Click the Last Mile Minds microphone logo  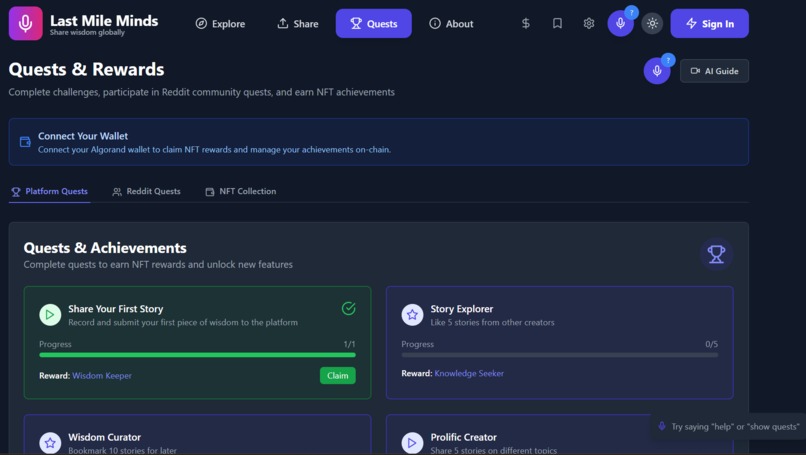(x=26, y=23)
